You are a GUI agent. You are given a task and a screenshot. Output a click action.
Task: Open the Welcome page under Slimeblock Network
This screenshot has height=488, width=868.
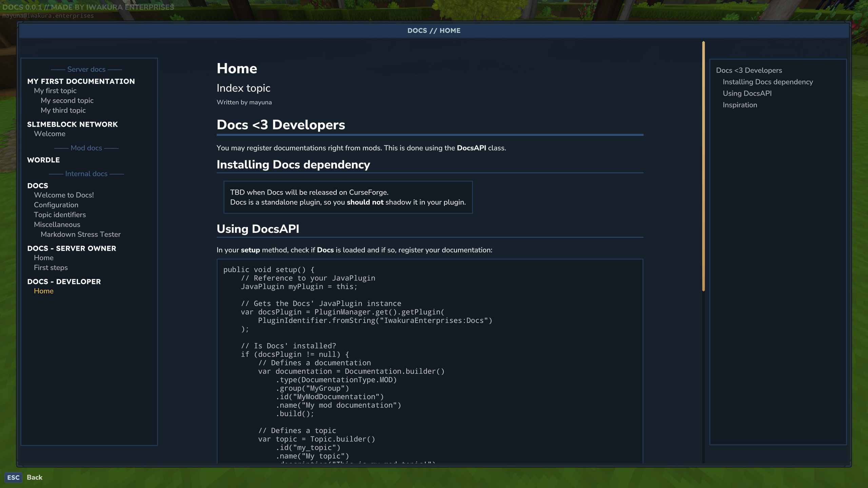[50, 134]
